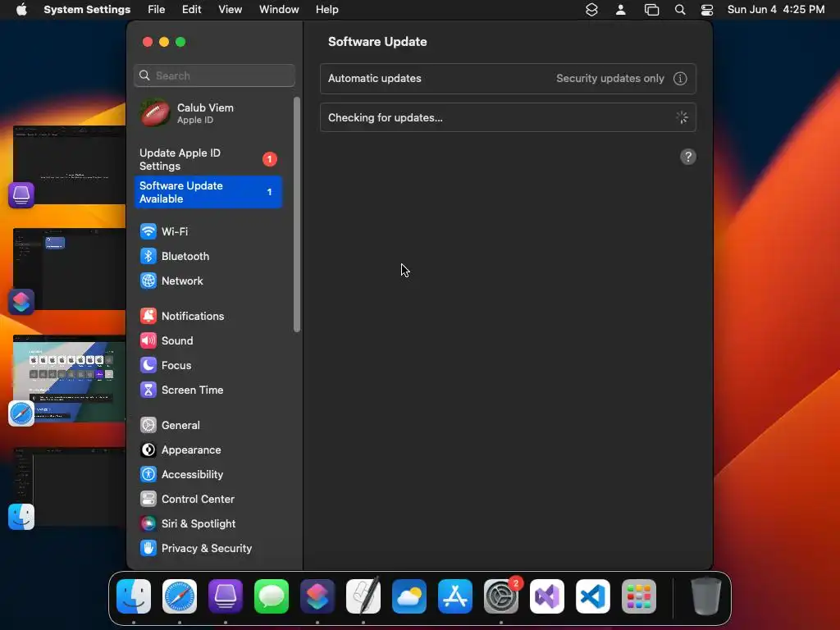This screenshot has width=840, height=630.
Task: Switch to Shortcuts Stage Manager thumbnail
Action: (x=69, y=269)
